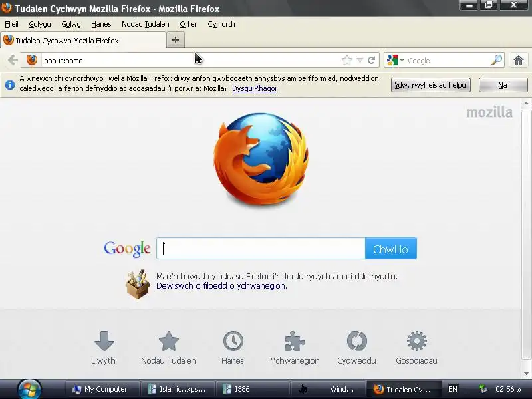
Task: Click the add-ons box icon beside customization text
Action: pyautogui.click(x=138, y=284)
